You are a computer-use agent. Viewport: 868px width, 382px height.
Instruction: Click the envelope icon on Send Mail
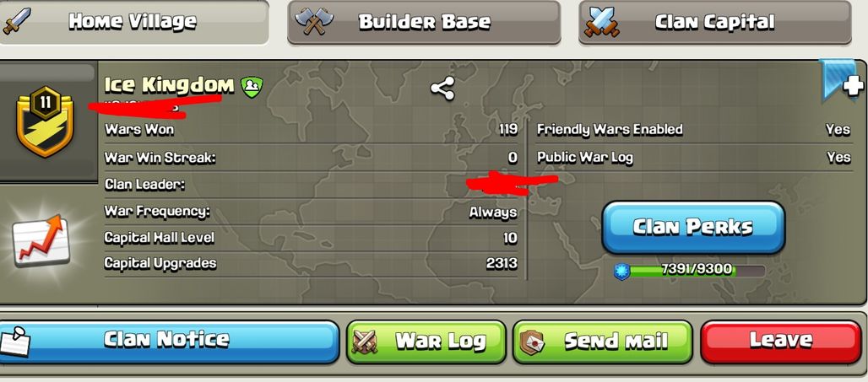pos(532,342)
